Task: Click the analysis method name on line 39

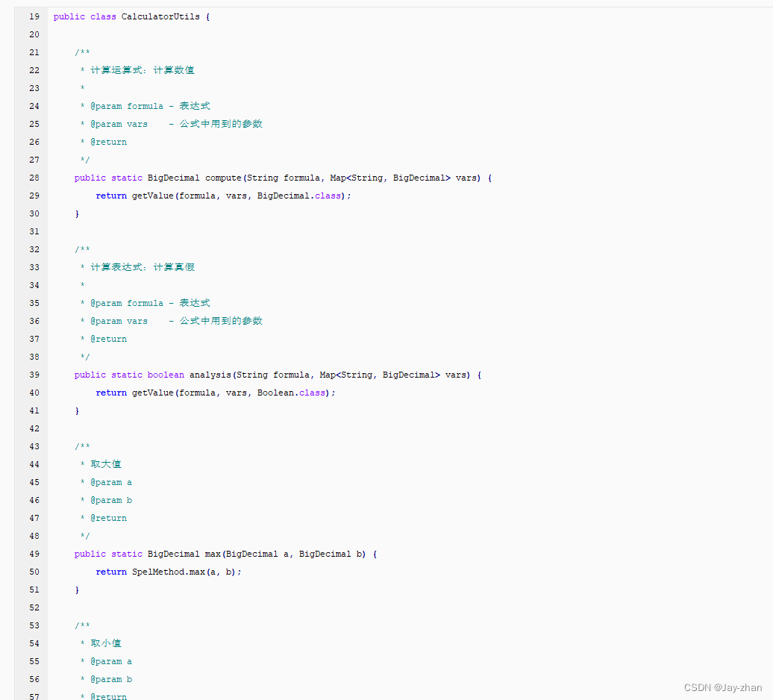Action: [209, 375]
